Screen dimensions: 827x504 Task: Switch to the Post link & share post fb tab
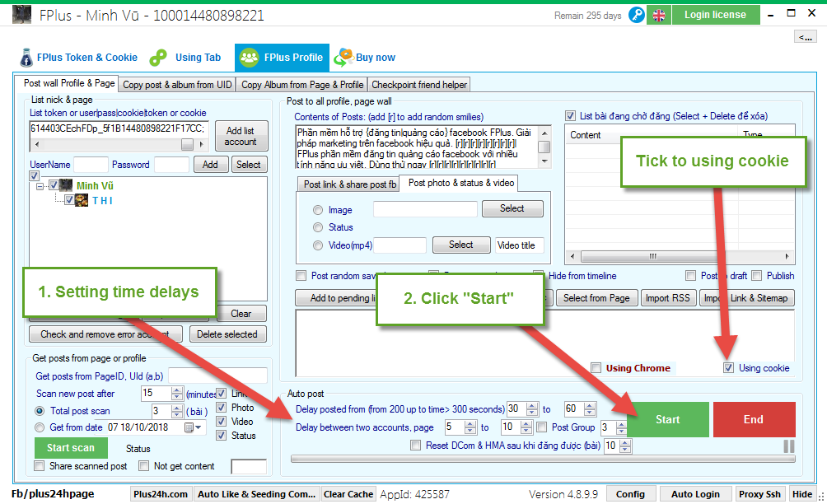(350, 184)
